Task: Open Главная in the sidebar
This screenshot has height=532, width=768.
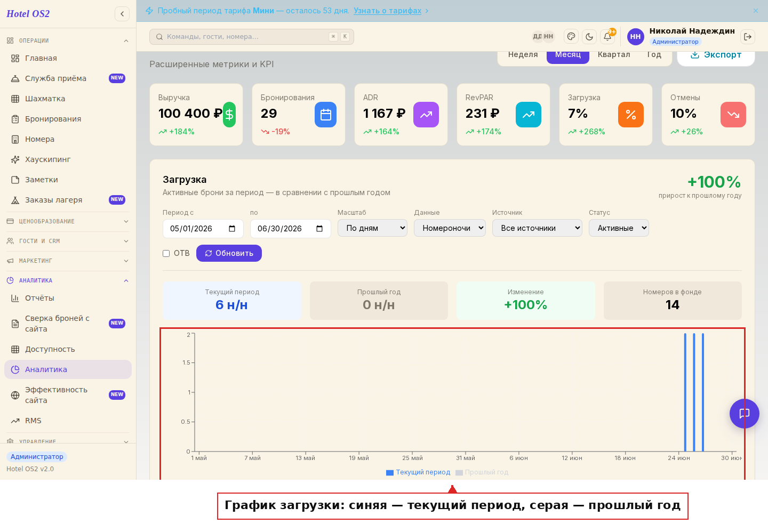Action: pyautogui.click(x=68, y=58)
